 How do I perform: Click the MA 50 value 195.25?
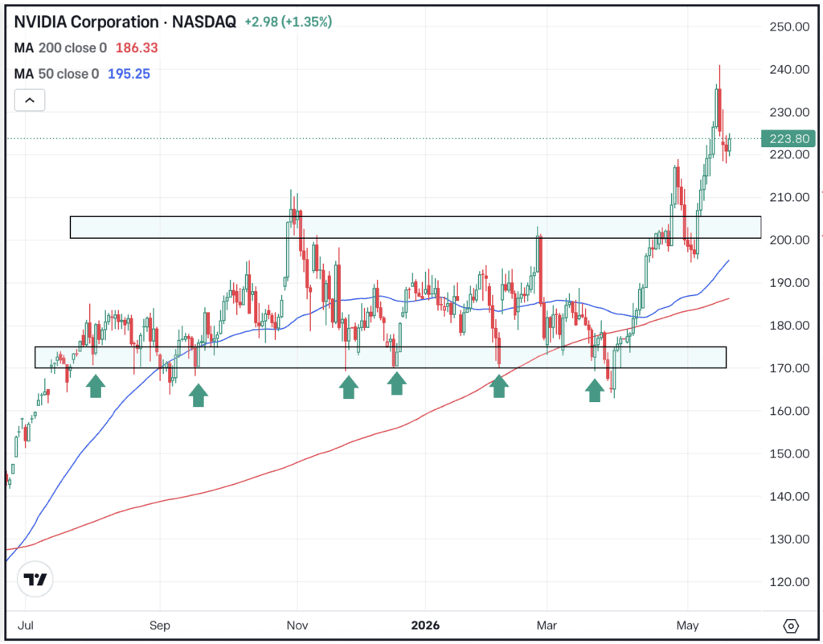129,74
